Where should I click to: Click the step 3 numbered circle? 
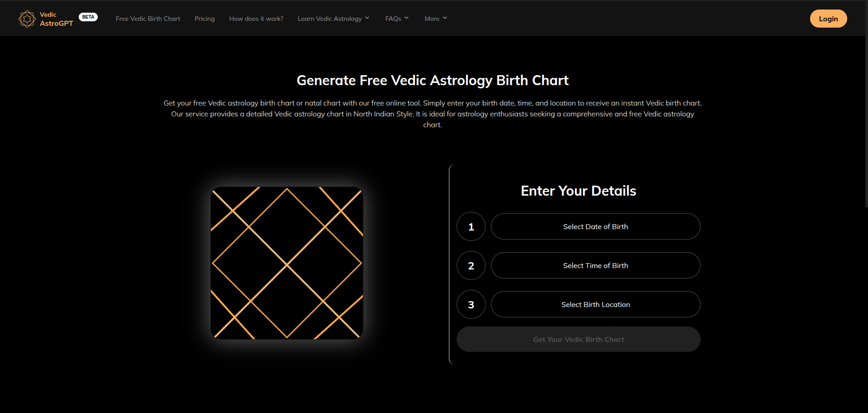[471, 304]
